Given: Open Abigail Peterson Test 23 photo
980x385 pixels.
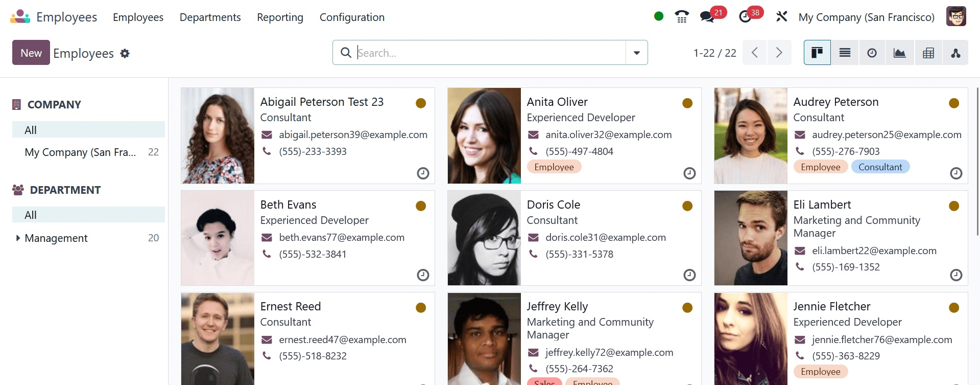Looking at the screenshot, I should click(x=218, y=135).
